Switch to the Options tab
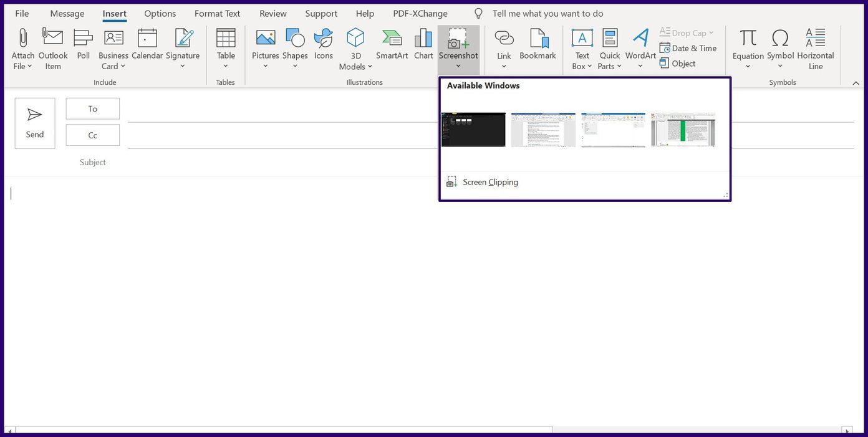 tap(160, 13)
